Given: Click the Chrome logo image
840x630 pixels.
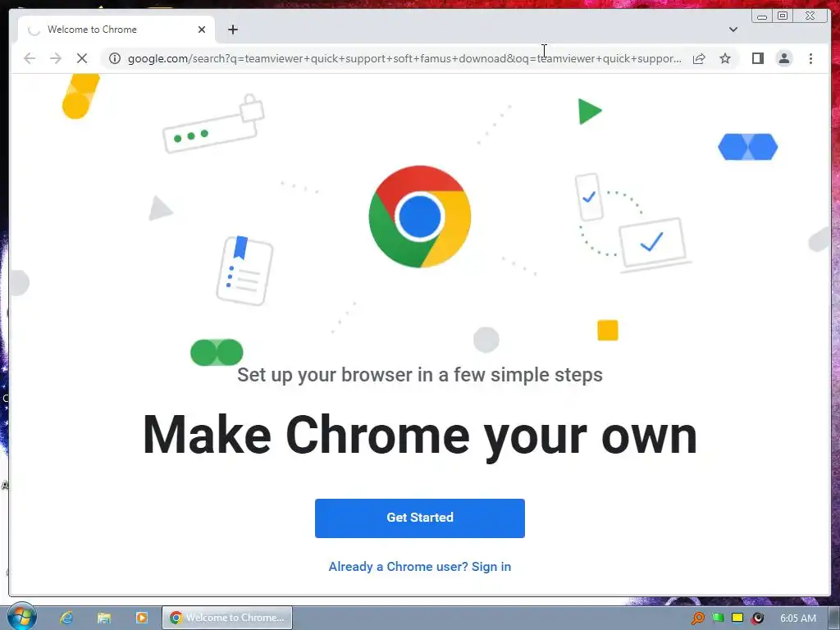Looking at the screenshot, I should coord(419,217).
